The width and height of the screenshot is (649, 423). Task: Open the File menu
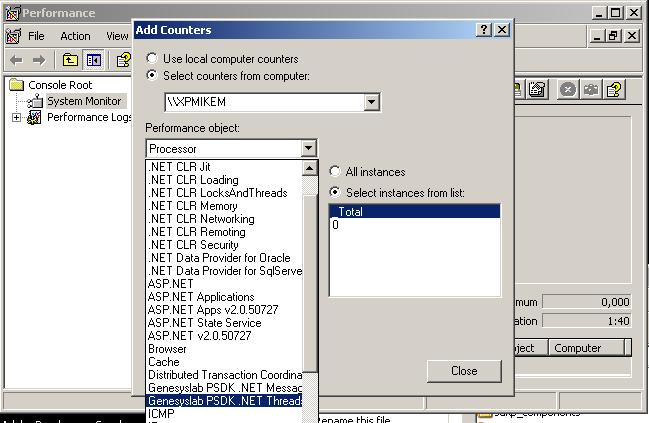pos(36,36)
